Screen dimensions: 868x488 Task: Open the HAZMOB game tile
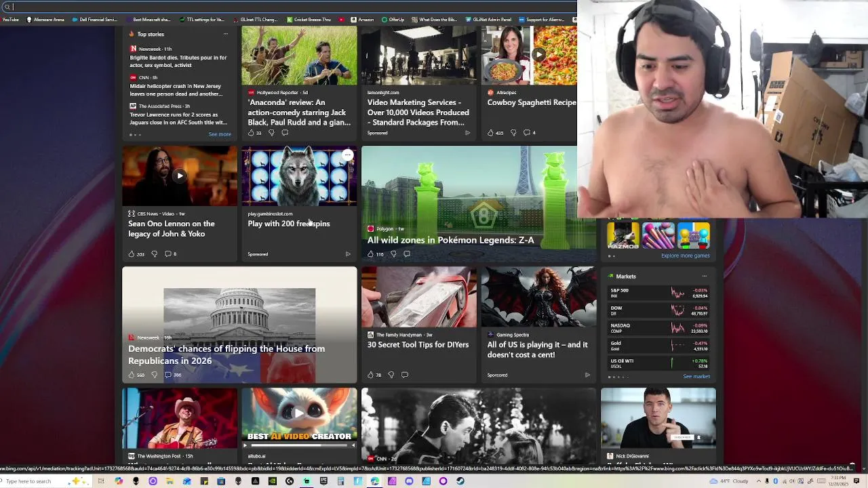pos(623,235)
